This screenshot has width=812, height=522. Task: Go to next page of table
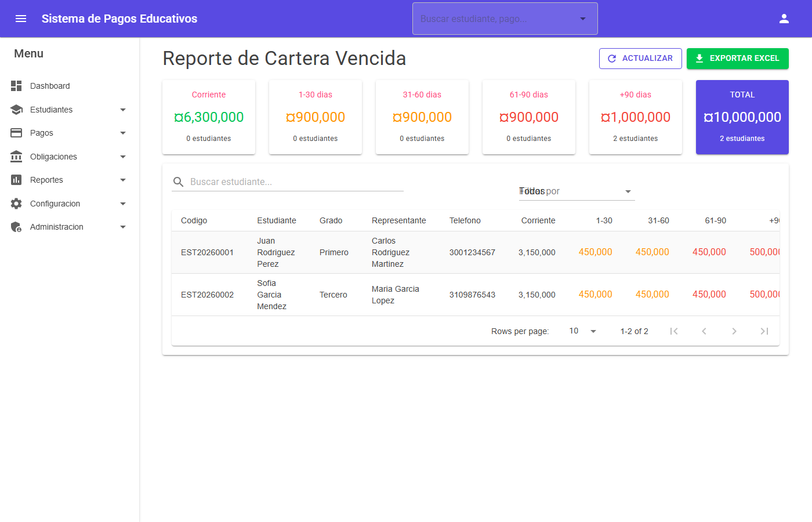point(734,331)
